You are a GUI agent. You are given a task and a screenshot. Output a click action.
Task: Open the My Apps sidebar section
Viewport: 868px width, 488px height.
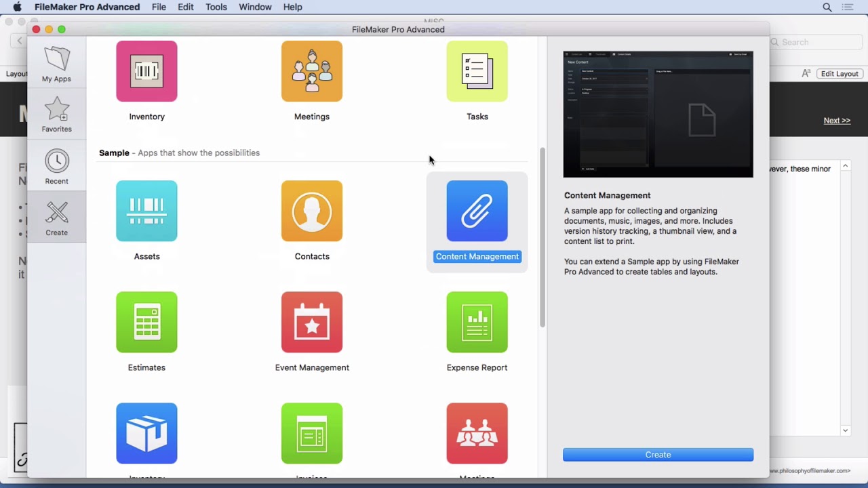point(56,64)
